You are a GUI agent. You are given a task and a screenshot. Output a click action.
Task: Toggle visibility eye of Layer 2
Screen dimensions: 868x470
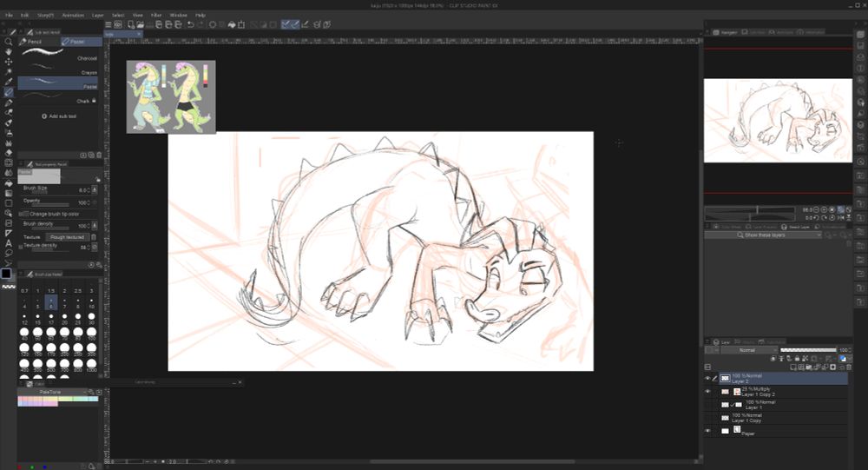point(707,379)
